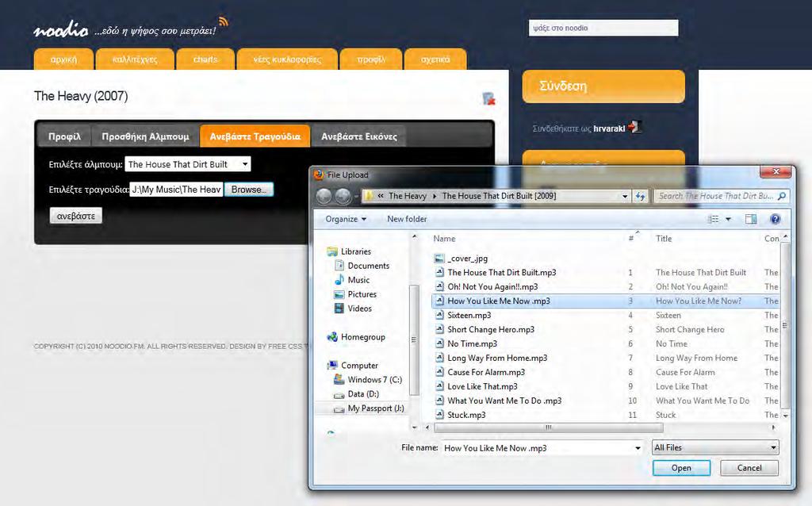Screen dimensions: 812x506
Task: Click the search magnifier icon in File Upload
Action: [781, 196]
